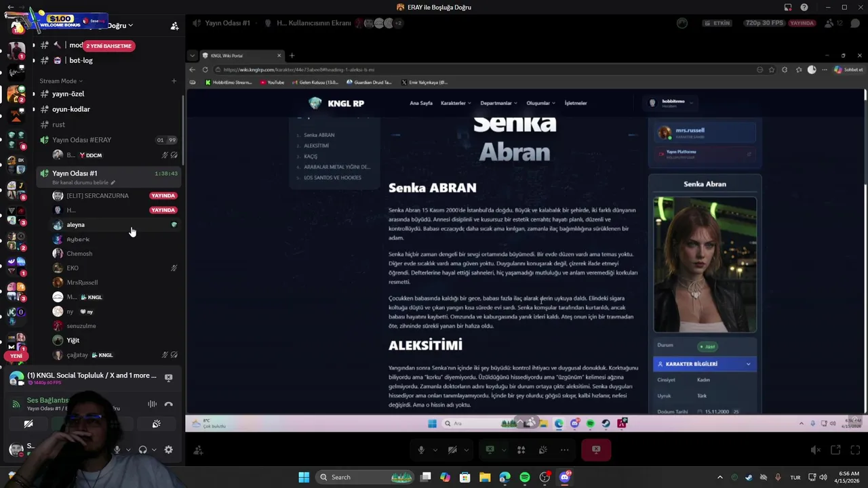
Task: Open more options ellipsis in stream bar
Action: click(564, 450)
